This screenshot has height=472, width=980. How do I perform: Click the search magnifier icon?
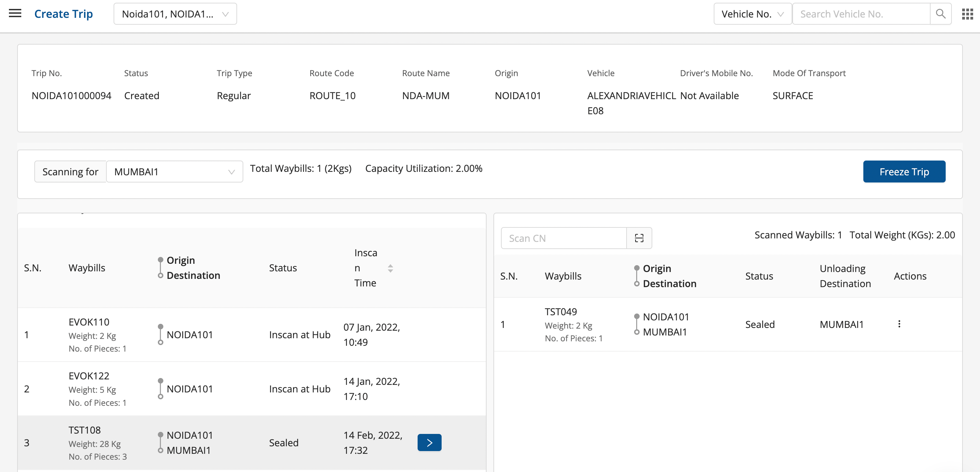tap(940, 14)
